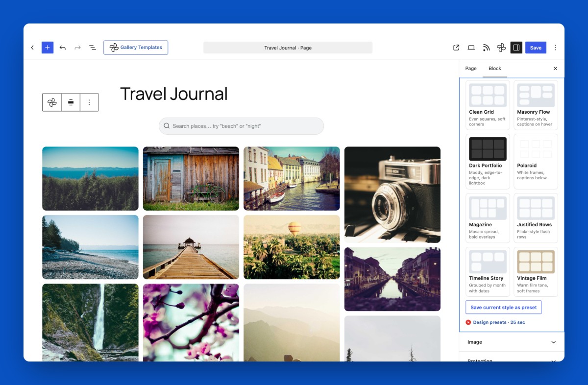
Task: Select the wooden pier photo
Action: pyautogui.click(x=191, y=247)
